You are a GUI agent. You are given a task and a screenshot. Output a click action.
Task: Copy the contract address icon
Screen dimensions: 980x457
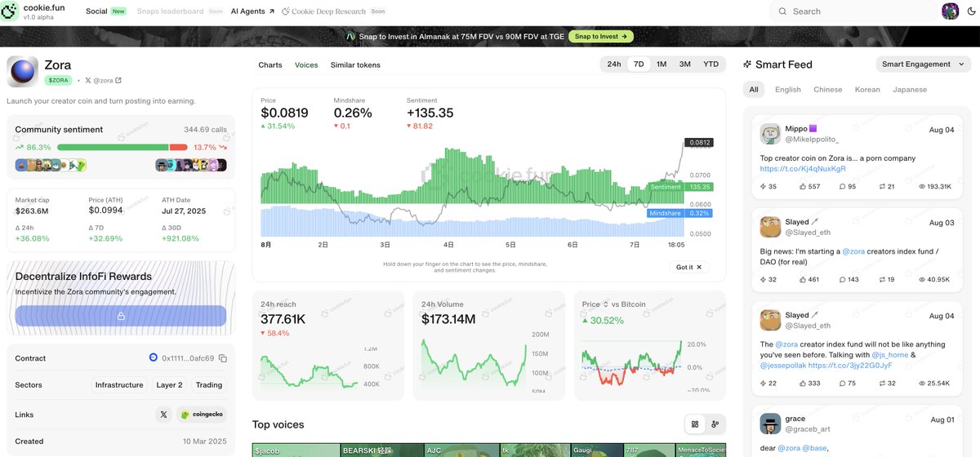point(223,358)
